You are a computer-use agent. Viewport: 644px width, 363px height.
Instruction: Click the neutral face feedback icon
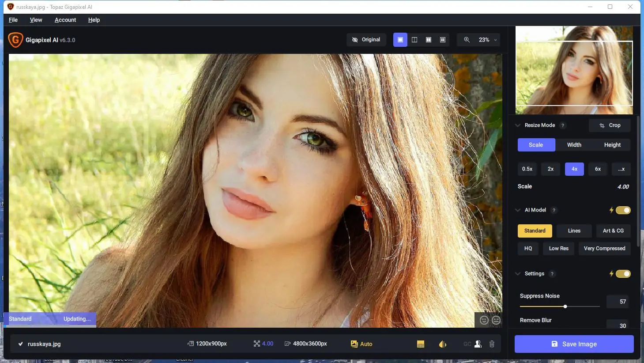[x=496, y=320]
